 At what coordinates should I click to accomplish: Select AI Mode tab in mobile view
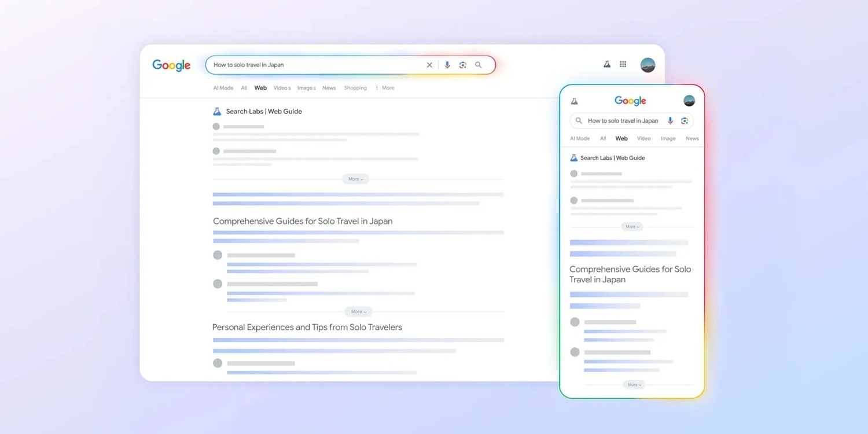click(x=580, y=138)
